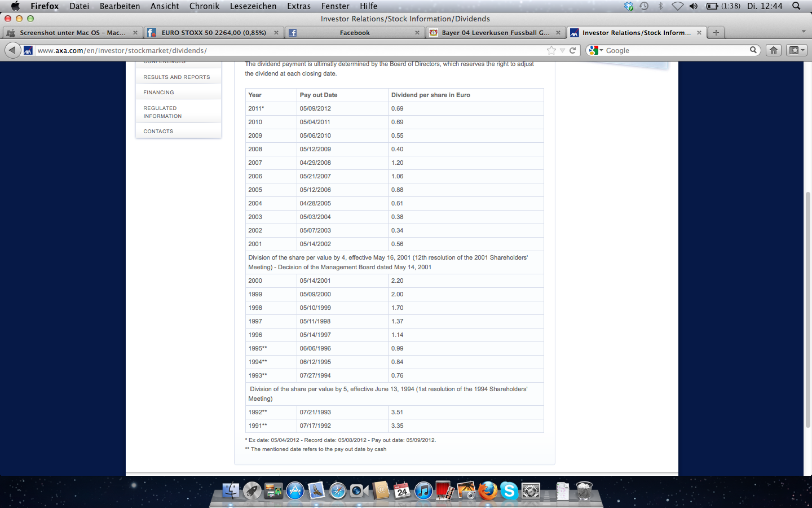Switch to the Facebook tab
The image size is (812, 508).
coord(354,32)
